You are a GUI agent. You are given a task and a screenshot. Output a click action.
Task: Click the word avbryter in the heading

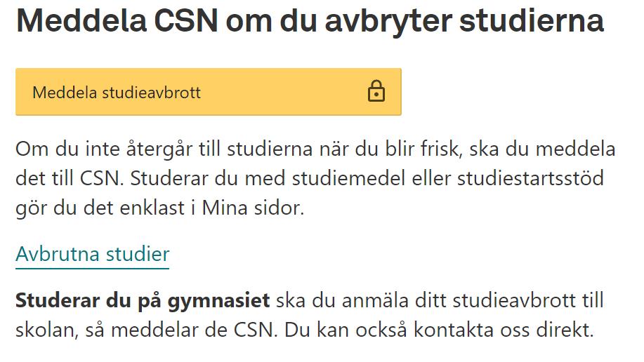pyautogui.click(x=388, y=21)
